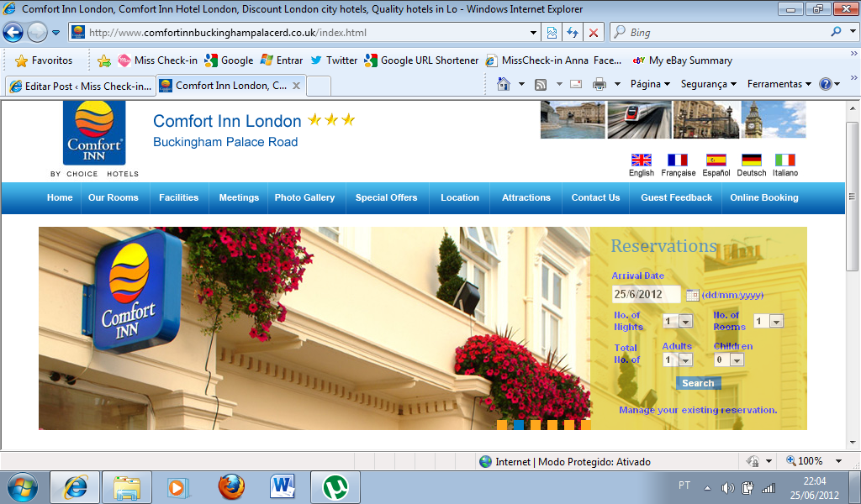Open the No. of Nights dropdown
Screen dimensions: 861x504
[x=678, y=322]
